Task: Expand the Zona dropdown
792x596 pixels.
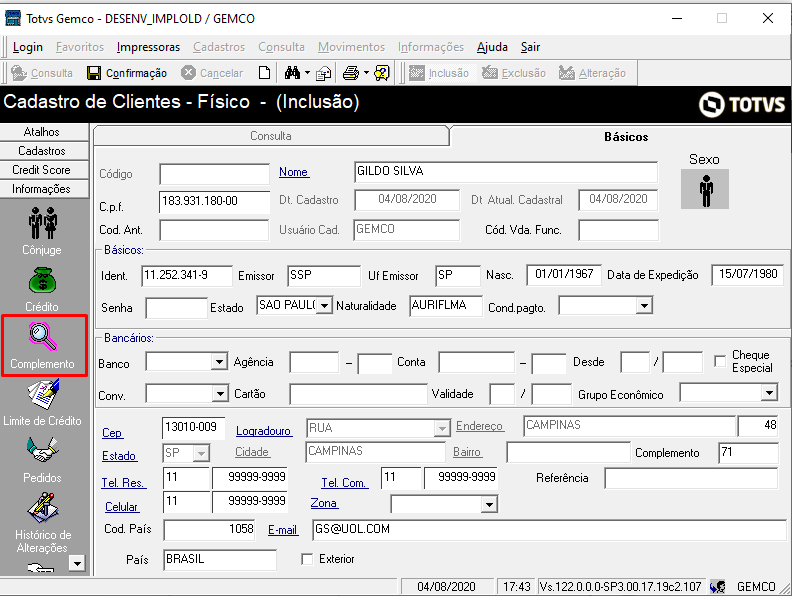Action: (489, 504)
